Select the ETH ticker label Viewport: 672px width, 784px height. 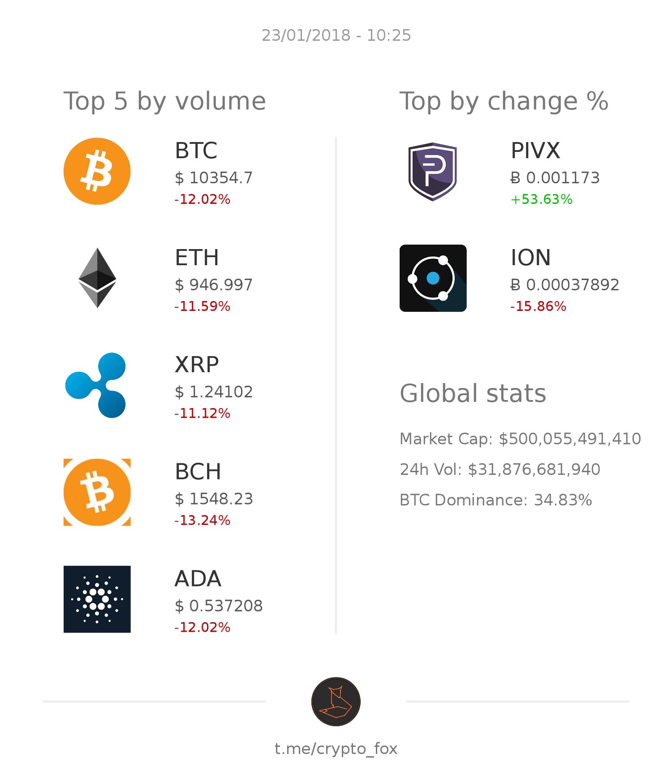tap(197, 258)
